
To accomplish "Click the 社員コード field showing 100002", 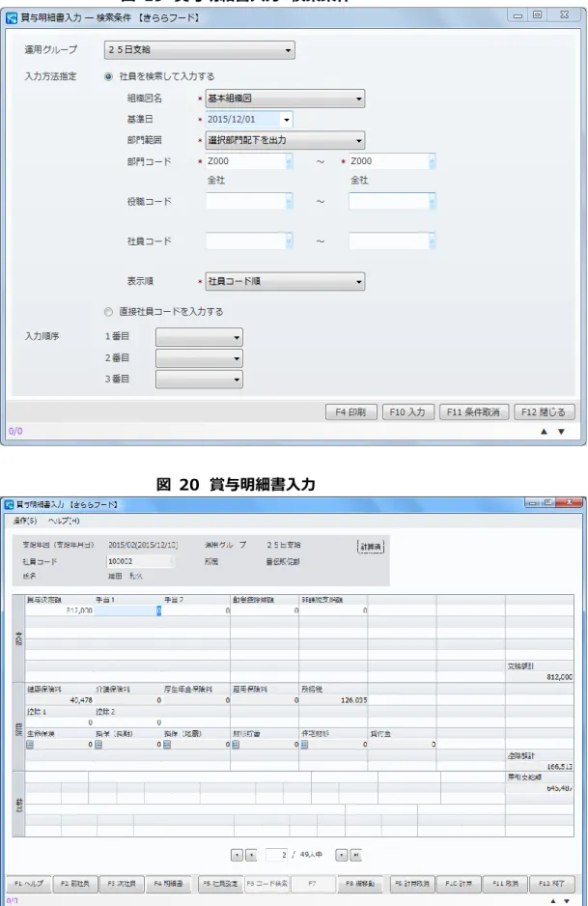I will [140, 561].
